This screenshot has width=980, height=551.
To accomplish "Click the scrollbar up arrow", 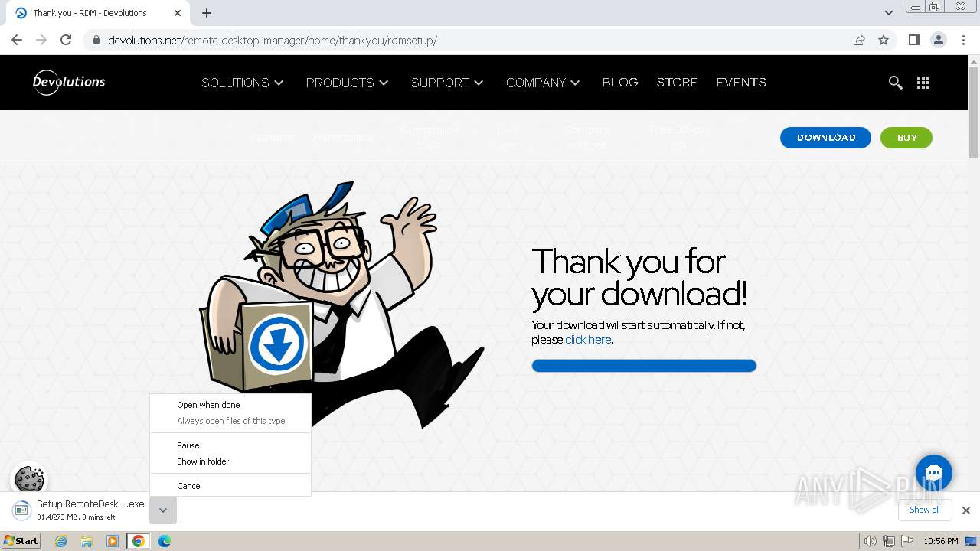I will [x=974, y=60].
